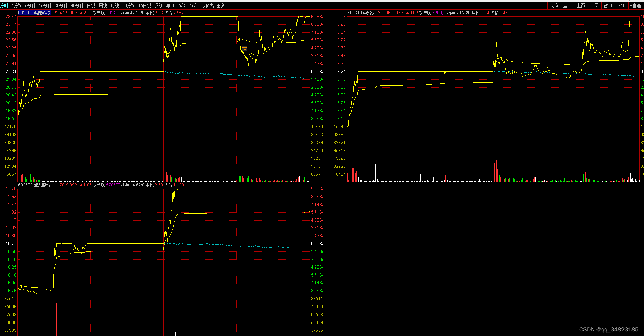This screenshot has width=644, height=336.
Task: Open the 月线 monthly chart
Action: click(x=115, y=6)
